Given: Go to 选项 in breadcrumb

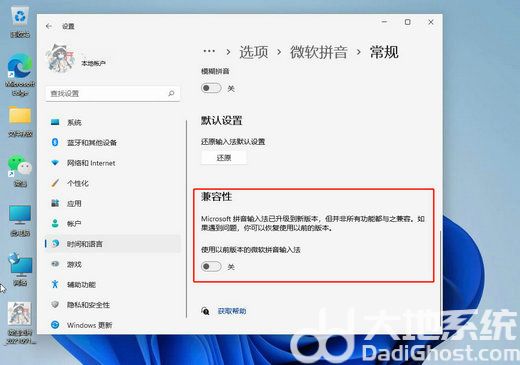Looking at the screenshot, I should [x=253, y=52].
